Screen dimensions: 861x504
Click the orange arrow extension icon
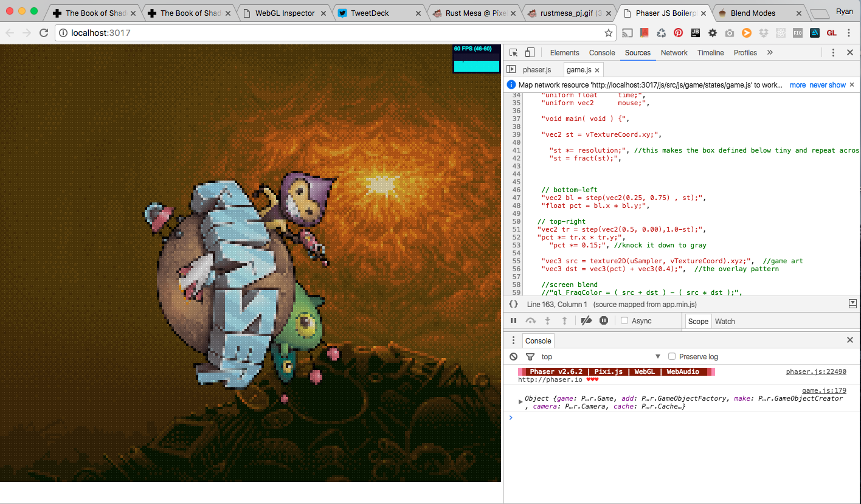click(x=747, y=33)
